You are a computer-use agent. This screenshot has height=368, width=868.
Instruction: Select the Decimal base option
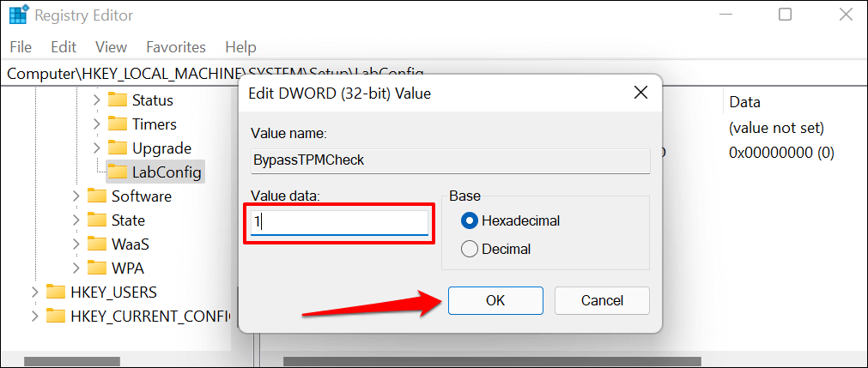[x=470, y=249]
